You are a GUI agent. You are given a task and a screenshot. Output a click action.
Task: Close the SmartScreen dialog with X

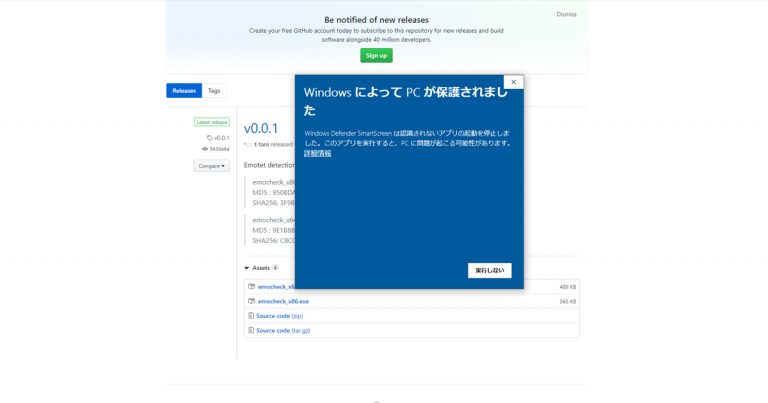(x=513, y=82)
